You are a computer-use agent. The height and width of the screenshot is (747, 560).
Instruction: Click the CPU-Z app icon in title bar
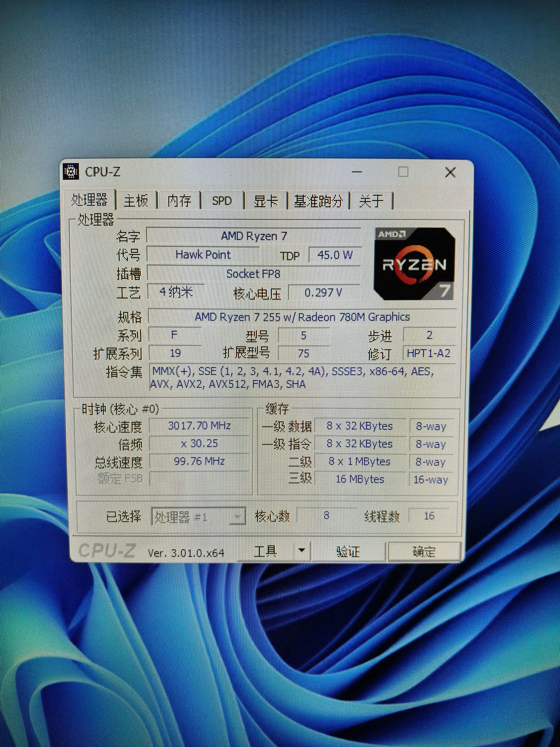pos(71,171)
